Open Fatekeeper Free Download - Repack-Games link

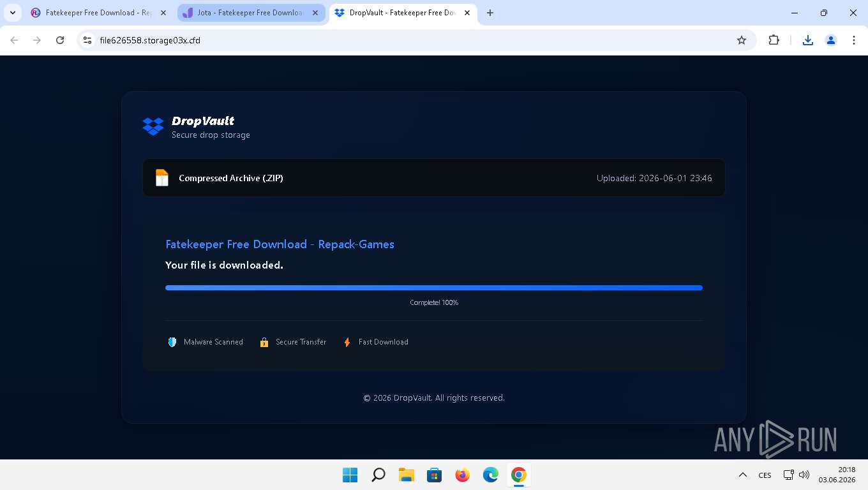click(x=280, y=244)
